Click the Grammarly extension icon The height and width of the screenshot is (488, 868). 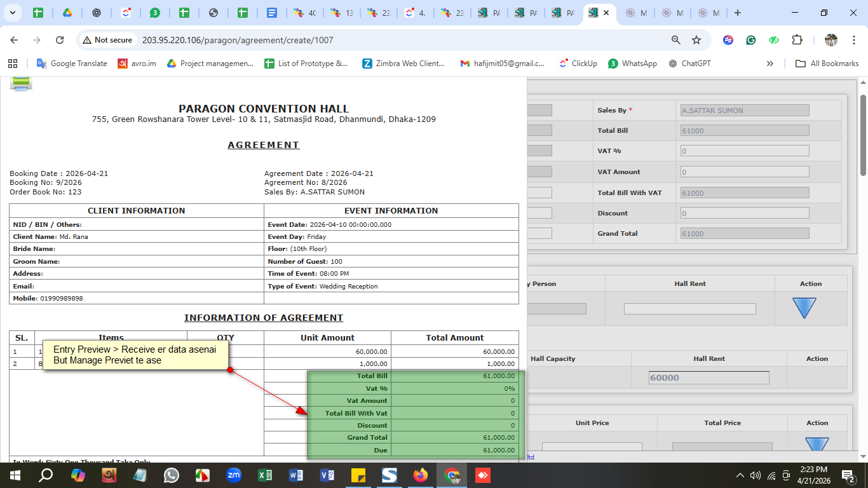[x=751, y=40]
